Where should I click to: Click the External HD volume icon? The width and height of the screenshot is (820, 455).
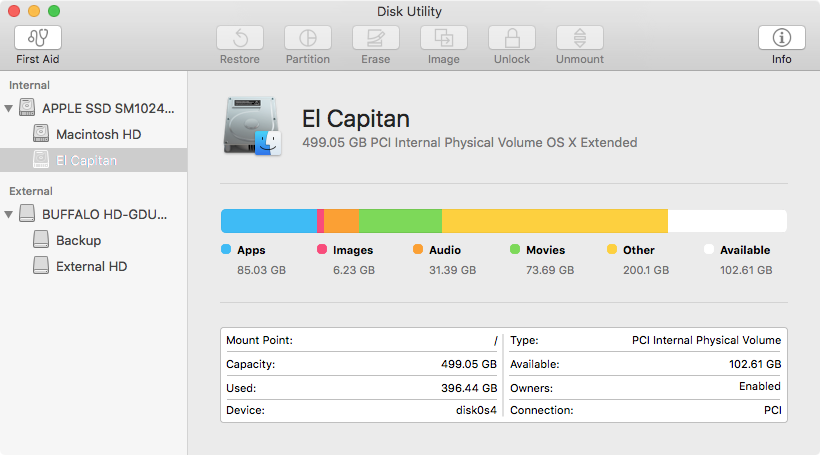[41, 265]
